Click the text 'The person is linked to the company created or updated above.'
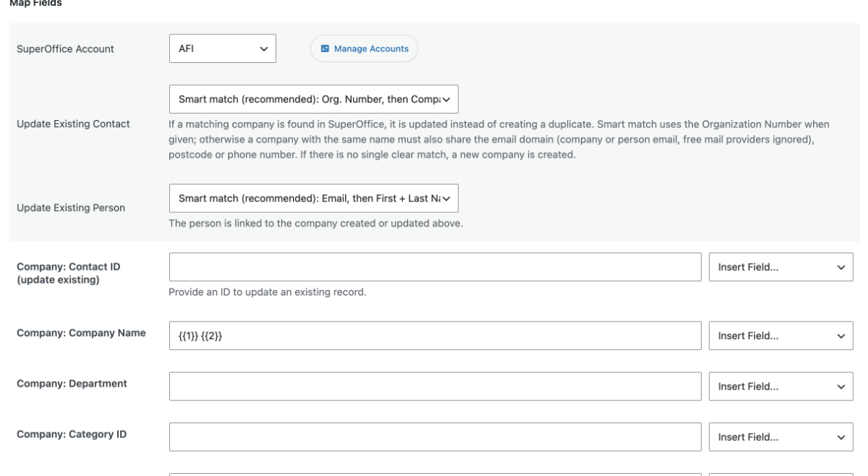Image resolution: width=868 pixels, height=476 pixels. tap(316, 223)
